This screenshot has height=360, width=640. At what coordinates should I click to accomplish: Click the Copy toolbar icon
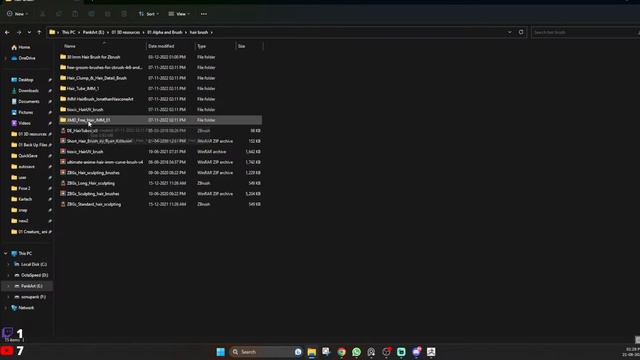pos(59,14)
